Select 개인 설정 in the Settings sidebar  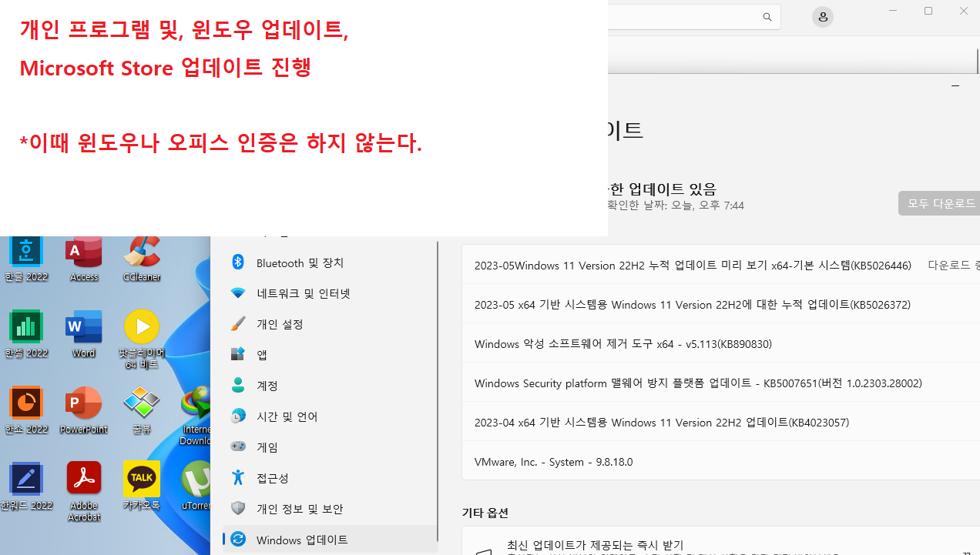coord(330,324)
